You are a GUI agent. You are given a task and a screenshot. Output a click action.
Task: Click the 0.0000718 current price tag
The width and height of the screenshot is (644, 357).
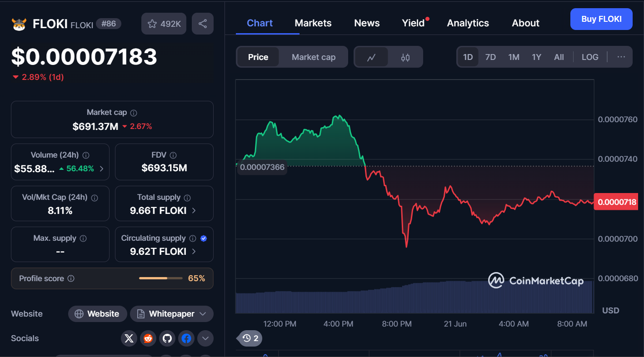coord(616,202)
